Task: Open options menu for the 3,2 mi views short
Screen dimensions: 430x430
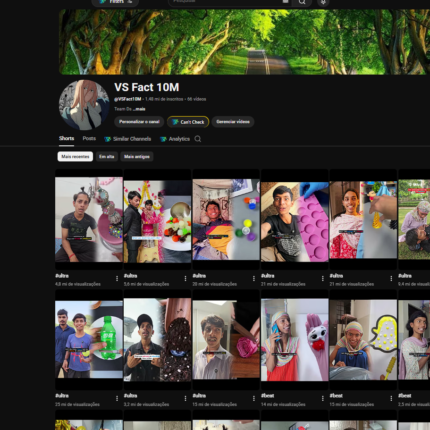Action: coord(185,398)
